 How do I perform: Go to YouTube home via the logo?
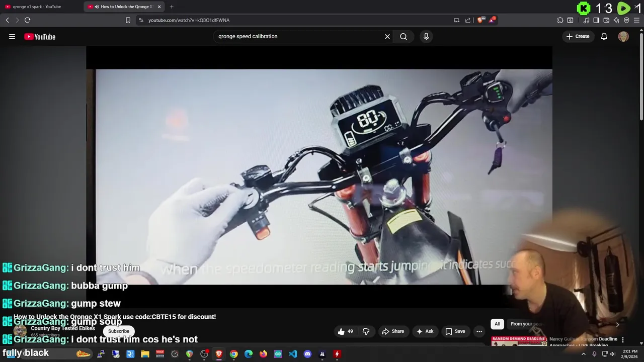pos(40,36)
